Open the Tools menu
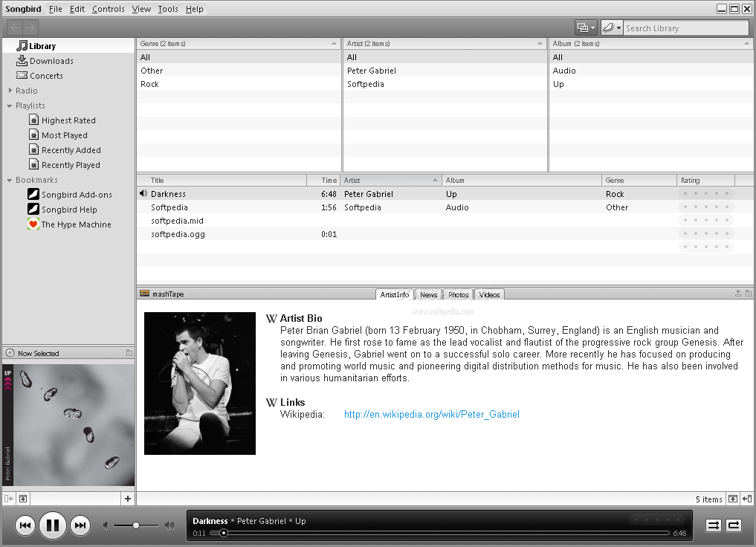Image resolution: width=756 pixels, height=547 pixels. pyautogui.click(x=168, y=9)
